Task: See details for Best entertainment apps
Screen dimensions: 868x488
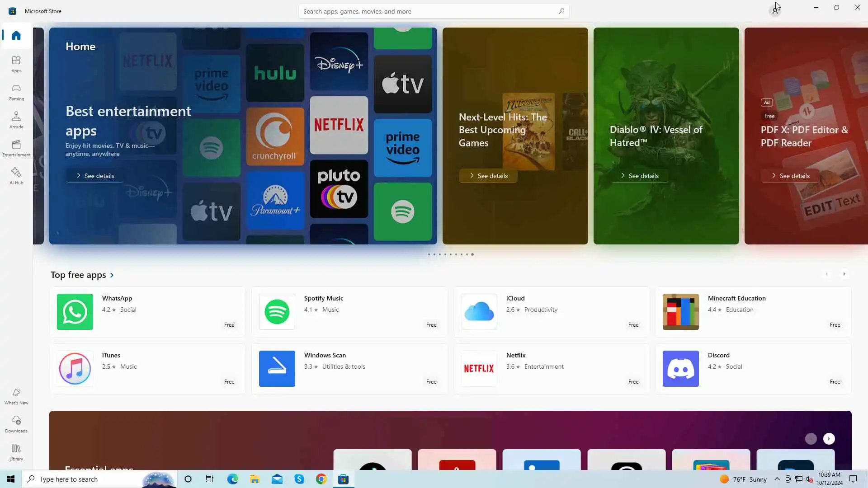Action: [x=95, y=176]
